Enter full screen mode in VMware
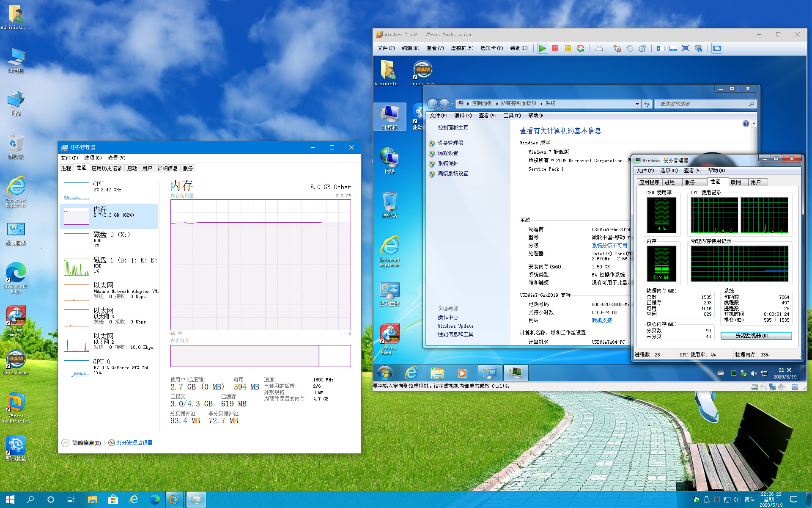This screenshot has height=508, width=812. [x=686, y=48]
